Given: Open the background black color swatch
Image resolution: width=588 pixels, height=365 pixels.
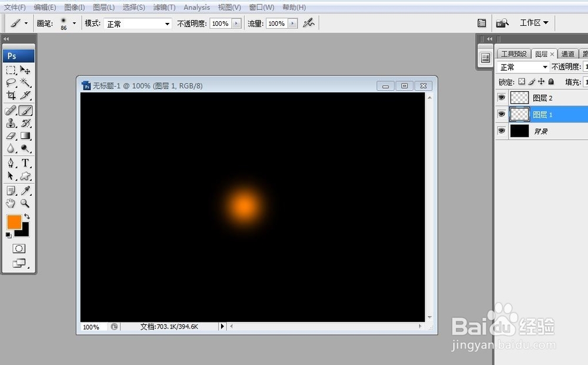Looking at the screenshot, I should 25,232.
